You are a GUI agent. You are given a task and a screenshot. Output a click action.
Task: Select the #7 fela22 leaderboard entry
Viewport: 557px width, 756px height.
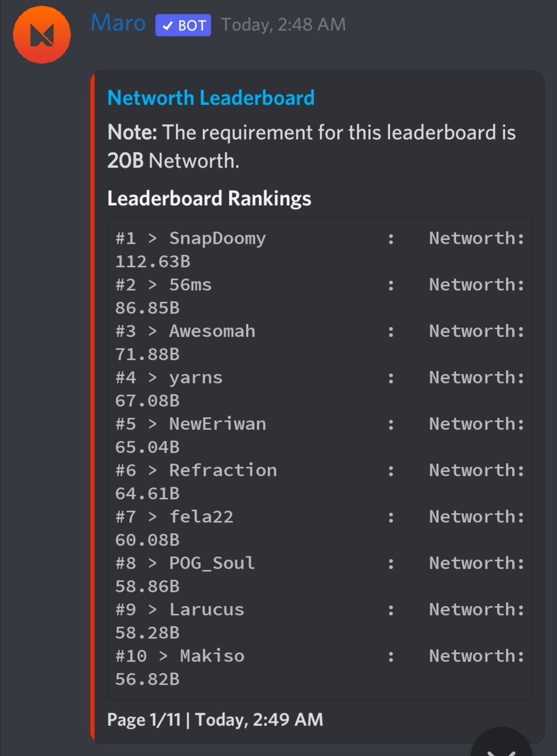(x=320, y=528)
